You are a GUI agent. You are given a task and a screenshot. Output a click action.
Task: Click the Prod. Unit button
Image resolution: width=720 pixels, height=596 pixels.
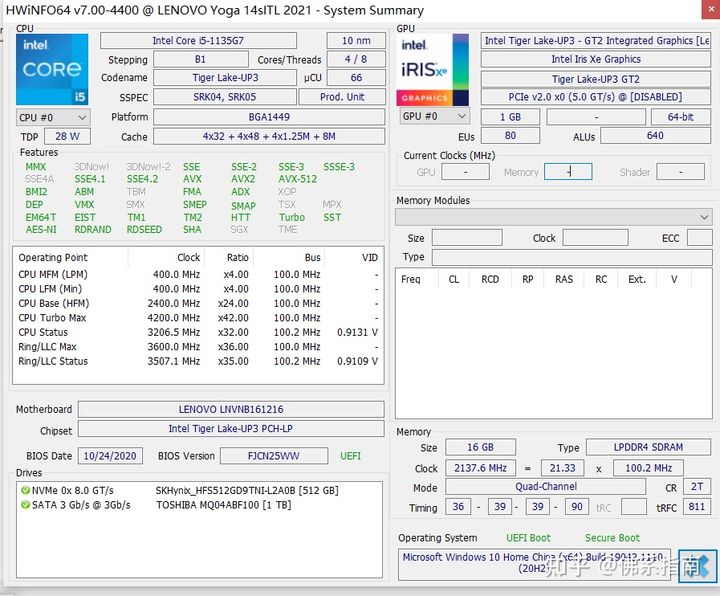click(x=342, y=97)
